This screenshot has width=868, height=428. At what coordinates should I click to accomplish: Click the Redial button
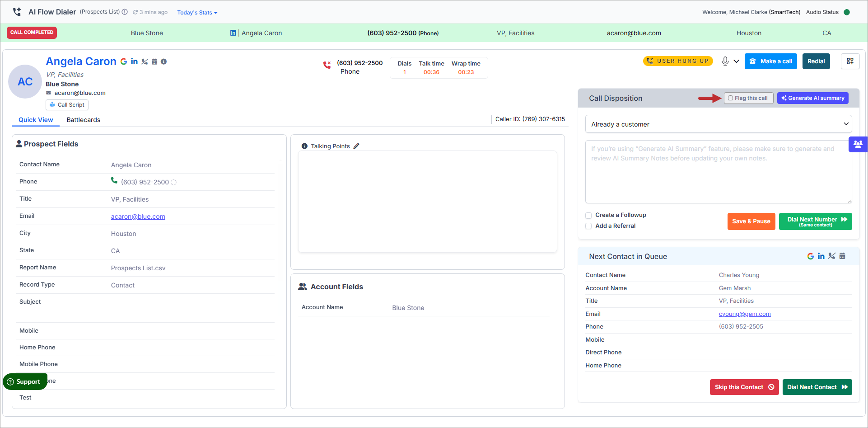[816, 61]
